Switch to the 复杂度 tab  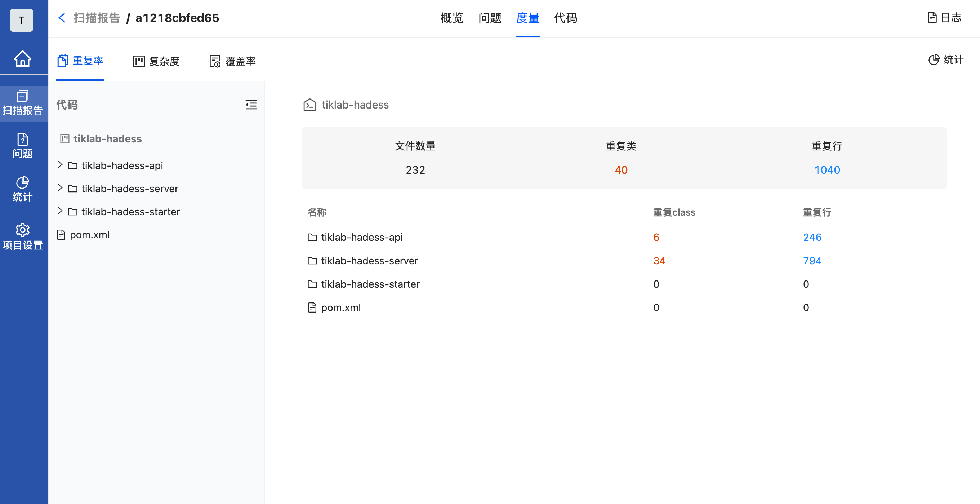point(156,61)
